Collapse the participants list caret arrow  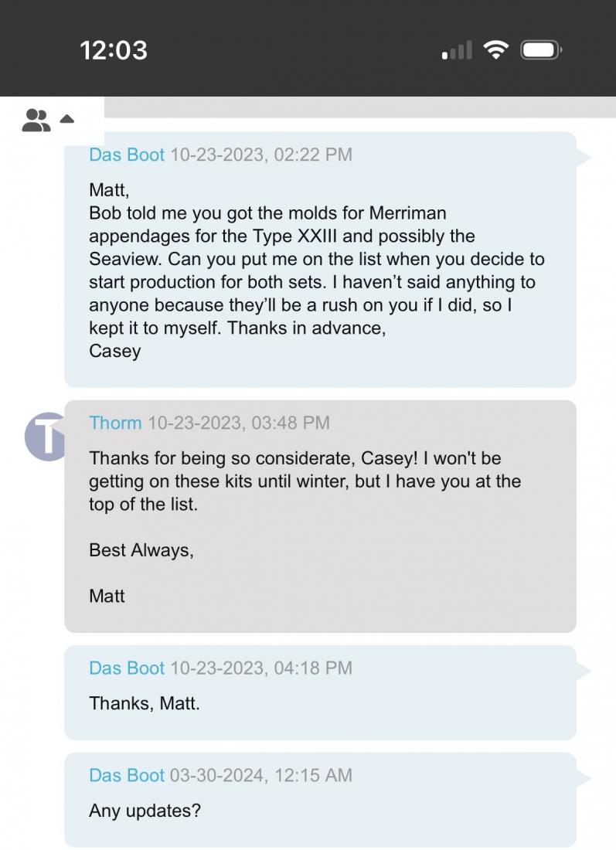[x=66, y=120]
